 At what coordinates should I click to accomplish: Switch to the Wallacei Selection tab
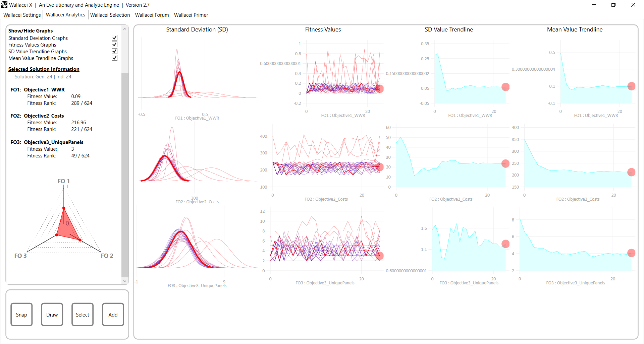click(x=110, y=15)
